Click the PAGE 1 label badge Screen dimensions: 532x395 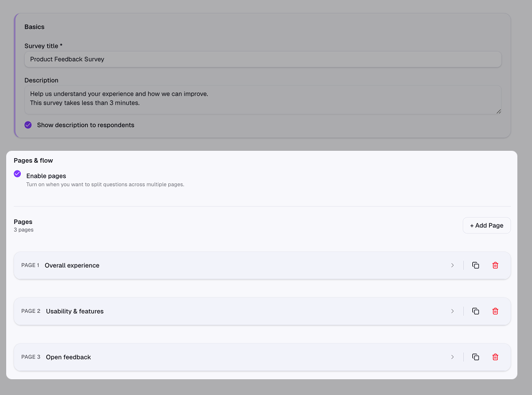(x=30, y=265)
